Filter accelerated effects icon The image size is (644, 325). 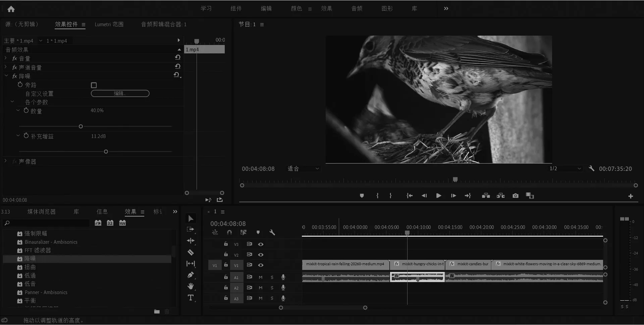click(98, 223)
